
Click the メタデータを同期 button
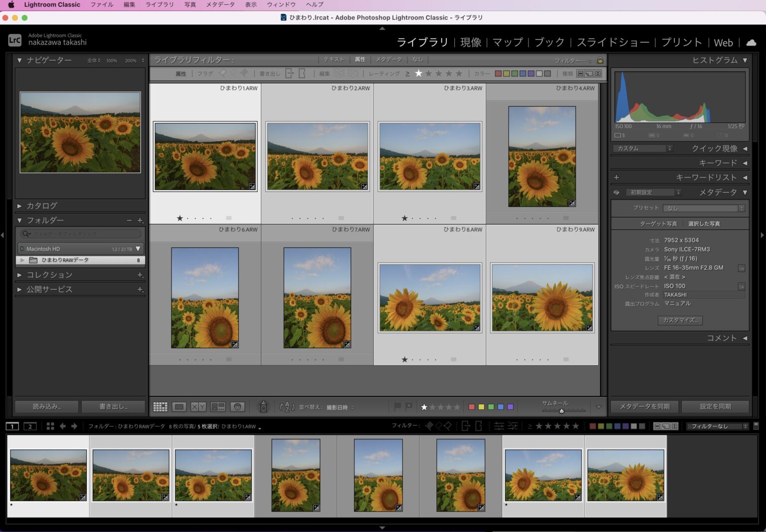644,406
